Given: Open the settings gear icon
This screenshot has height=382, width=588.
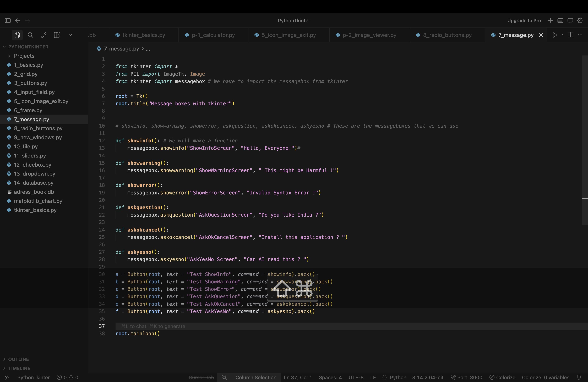Looking at the screenshot, I should [x=580, y=20].
